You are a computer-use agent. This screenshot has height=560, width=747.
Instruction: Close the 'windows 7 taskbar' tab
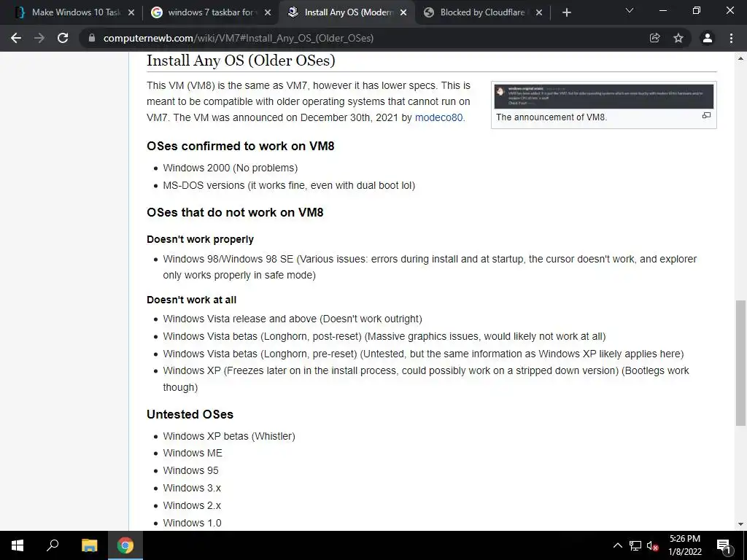click(x=268, y=13)
